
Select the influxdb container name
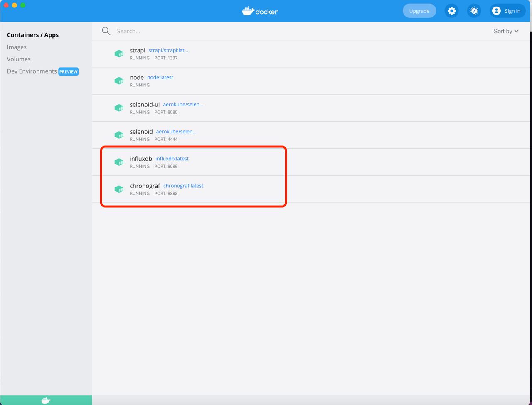[141, 158]
